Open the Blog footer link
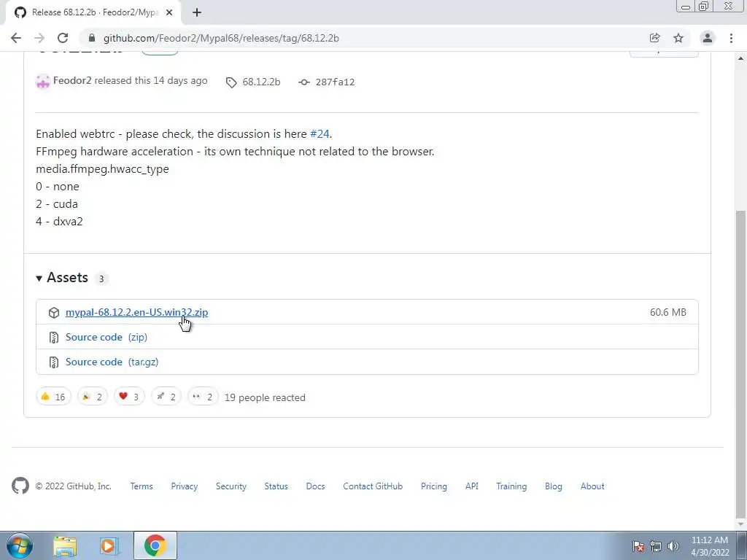The image size is (747, 560). click(x=554, y=486)
